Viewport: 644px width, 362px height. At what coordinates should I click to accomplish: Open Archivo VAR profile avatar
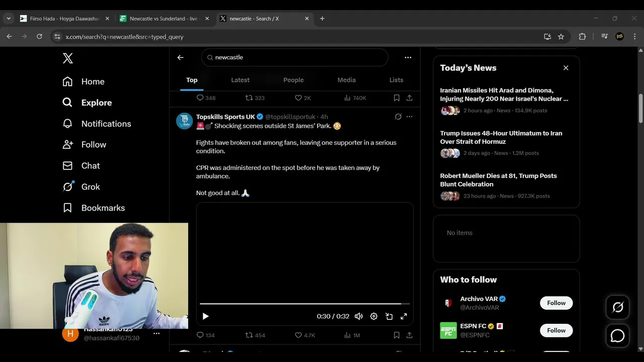448,303
